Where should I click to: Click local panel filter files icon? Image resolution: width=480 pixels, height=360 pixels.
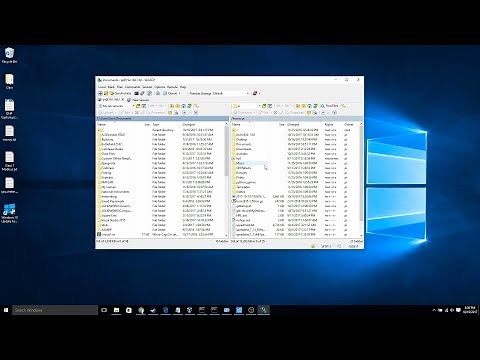[x=144, y=106]
